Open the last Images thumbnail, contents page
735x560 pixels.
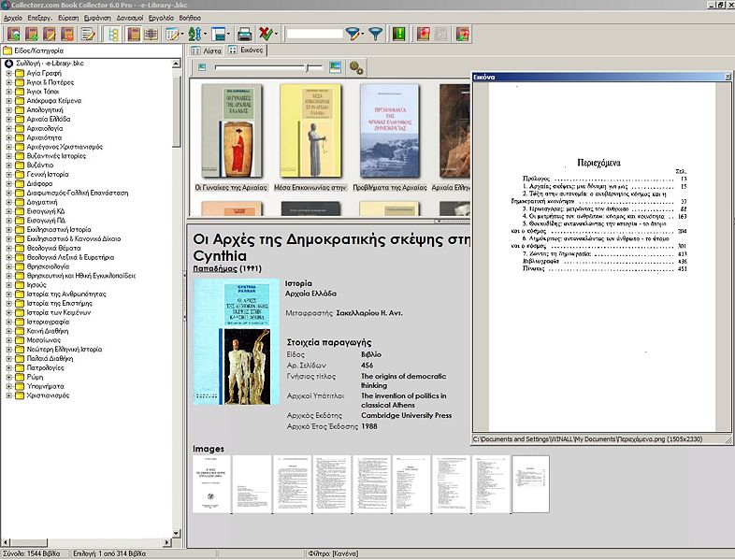click(530, 484)
